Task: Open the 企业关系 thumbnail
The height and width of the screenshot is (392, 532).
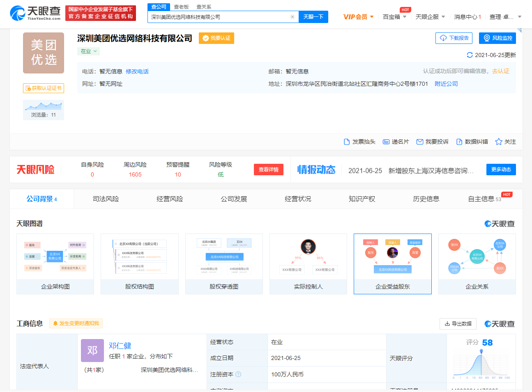Action: point(477,264)
